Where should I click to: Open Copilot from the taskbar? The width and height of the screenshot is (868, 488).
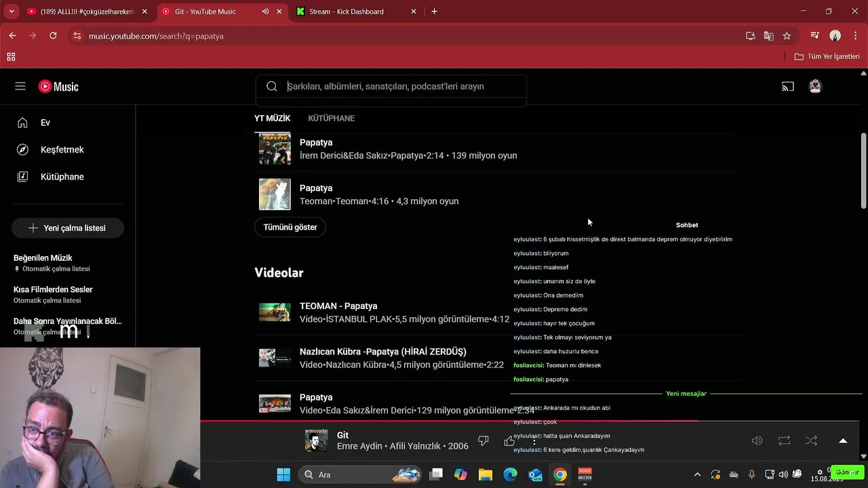click(x=460, y=474)
